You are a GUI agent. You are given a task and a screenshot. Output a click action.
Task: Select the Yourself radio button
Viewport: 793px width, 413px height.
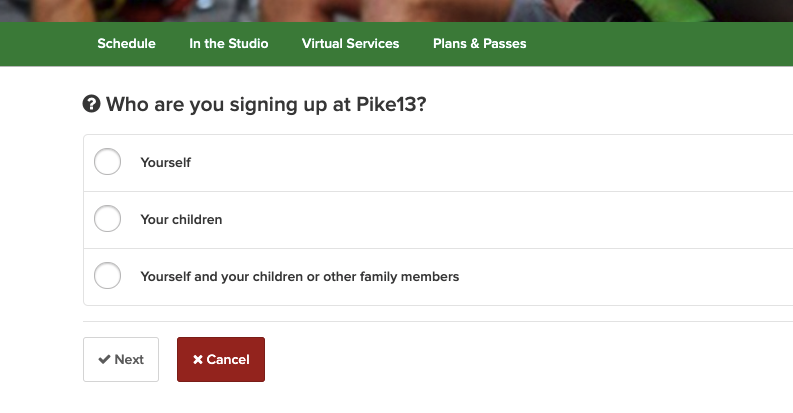coord(107,162)
